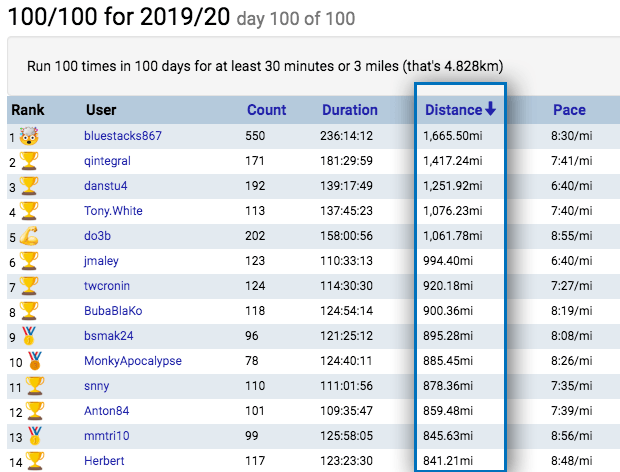Click the medal icon beside mmtri10
Viewport: 620px width, 472px height.
click(x=35, y=436)
